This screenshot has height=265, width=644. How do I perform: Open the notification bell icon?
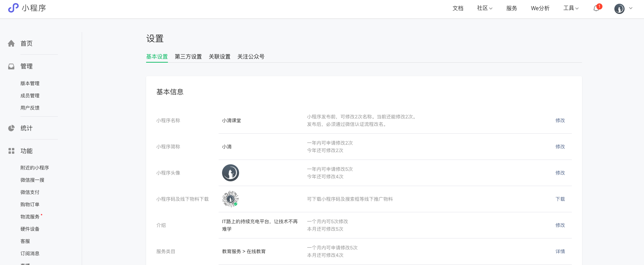coord(596,8)
